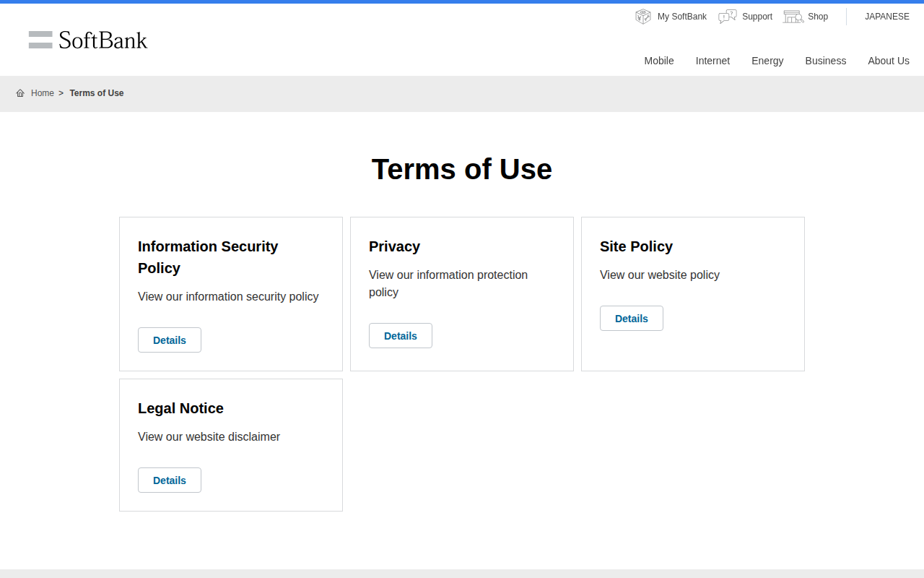924x578 pixels.
Task: Open the About Us menu
Action: pos(889,61)
